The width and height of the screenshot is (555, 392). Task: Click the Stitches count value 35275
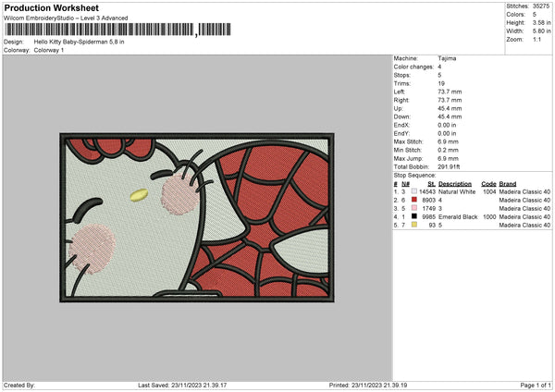click(542, 6)
